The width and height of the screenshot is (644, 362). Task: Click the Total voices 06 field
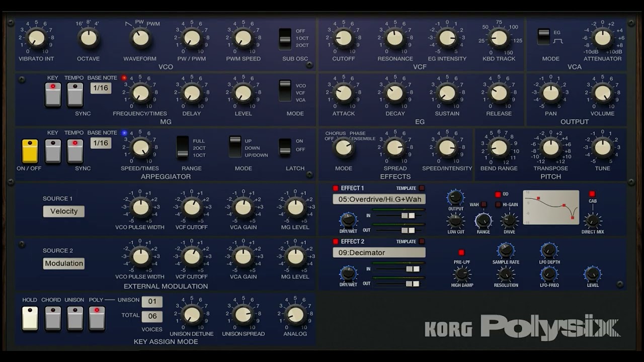pos(152,316)
